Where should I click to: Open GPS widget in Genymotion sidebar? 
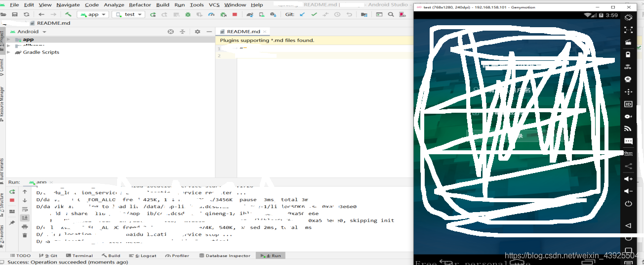click(628, 67)
